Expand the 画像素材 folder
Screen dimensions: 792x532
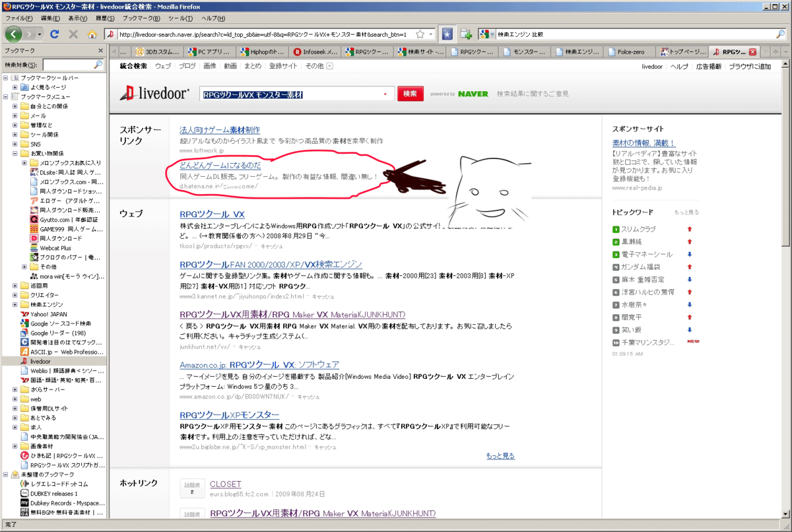tap(15, 446)
